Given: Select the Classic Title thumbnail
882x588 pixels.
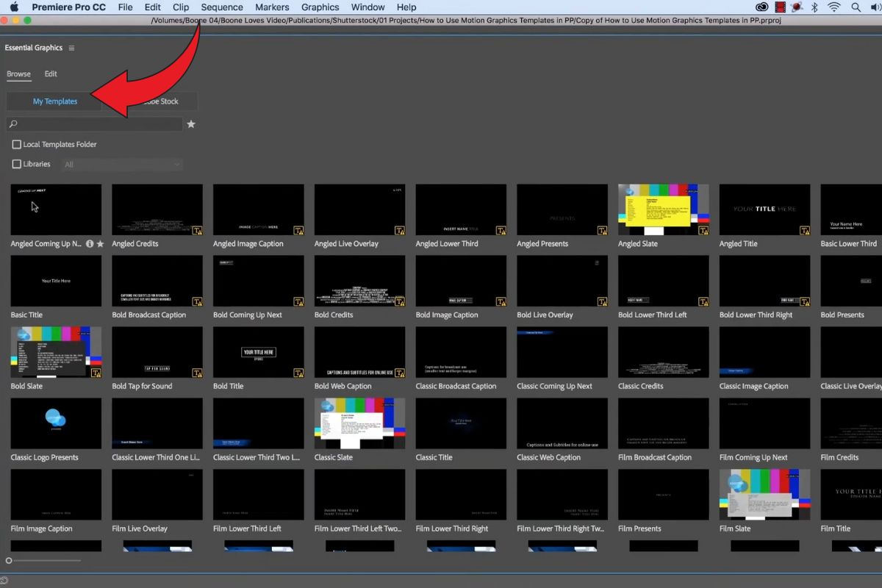Looking at the screenshot, I should [x=462, y=423].
